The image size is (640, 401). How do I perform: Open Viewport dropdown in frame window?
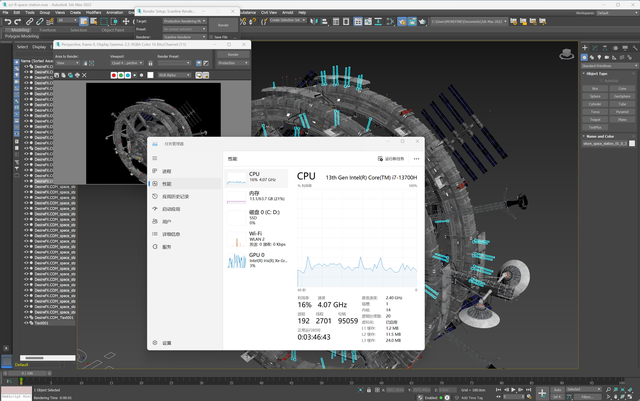[x=127, y=63]
